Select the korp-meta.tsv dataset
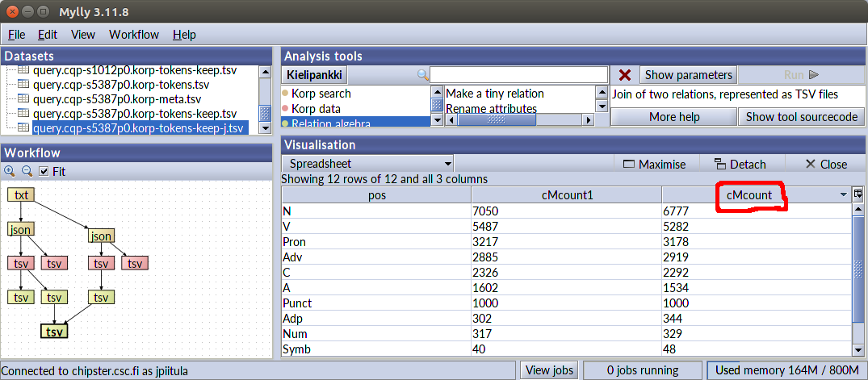 click(x=116, y=99)
